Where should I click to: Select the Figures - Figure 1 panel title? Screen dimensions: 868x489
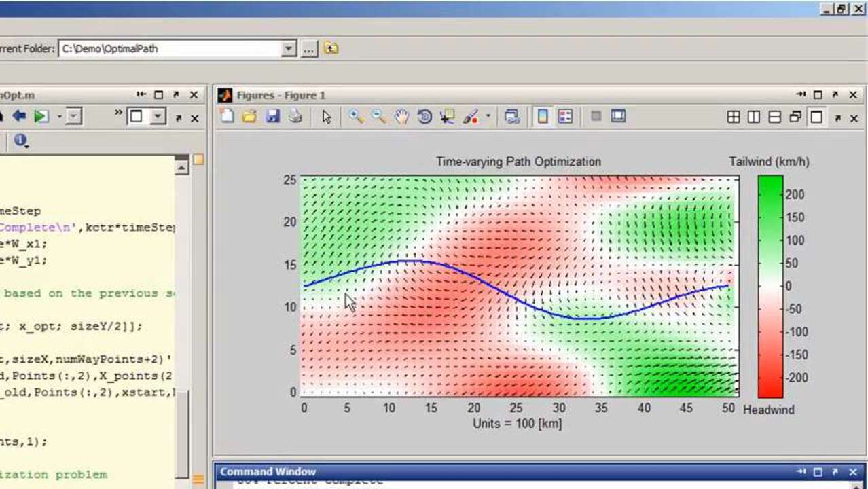pyautogui.click(x=281, y=96)
